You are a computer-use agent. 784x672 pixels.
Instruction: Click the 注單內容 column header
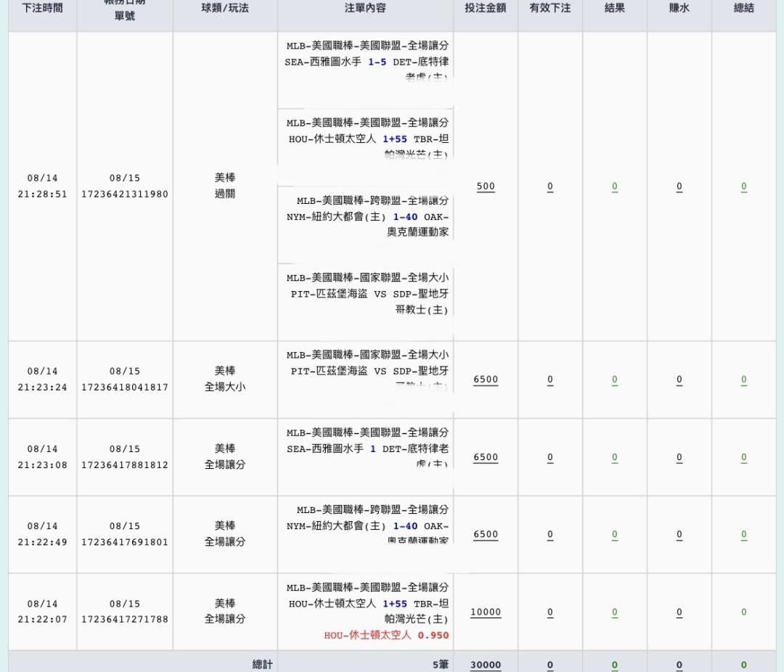(365, 8)
